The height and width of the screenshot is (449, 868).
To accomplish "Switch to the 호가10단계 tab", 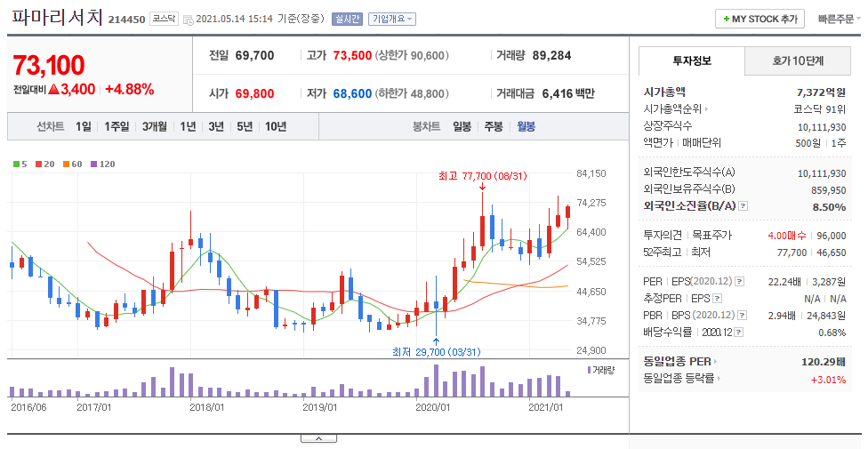I will point(798,60).
